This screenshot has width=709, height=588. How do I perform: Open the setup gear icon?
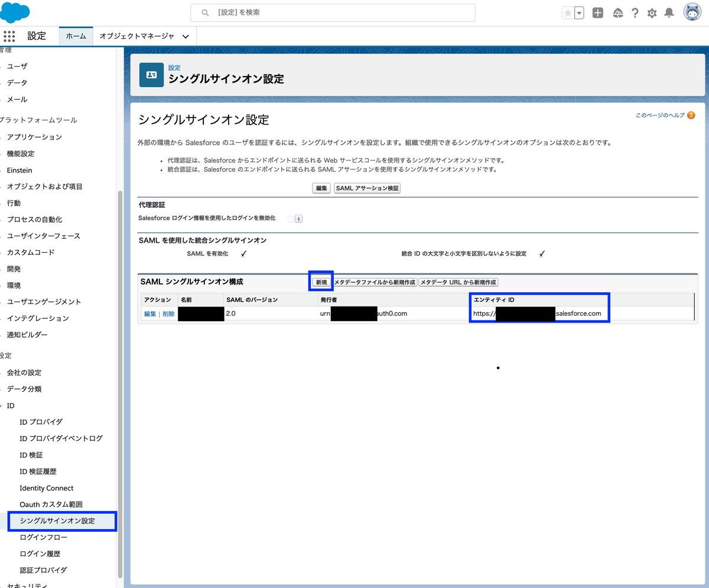[652, 12]
